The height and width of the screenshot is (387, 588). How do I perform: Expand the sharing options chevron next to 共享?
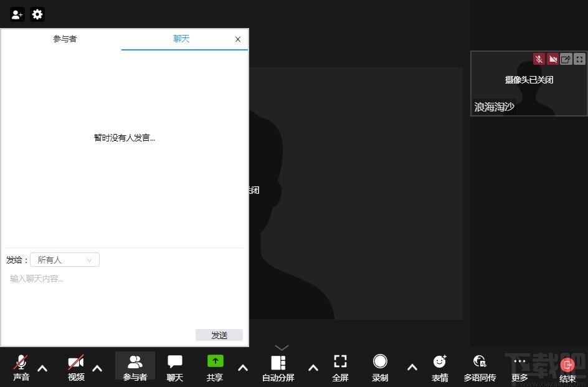[x=242, y=368]
